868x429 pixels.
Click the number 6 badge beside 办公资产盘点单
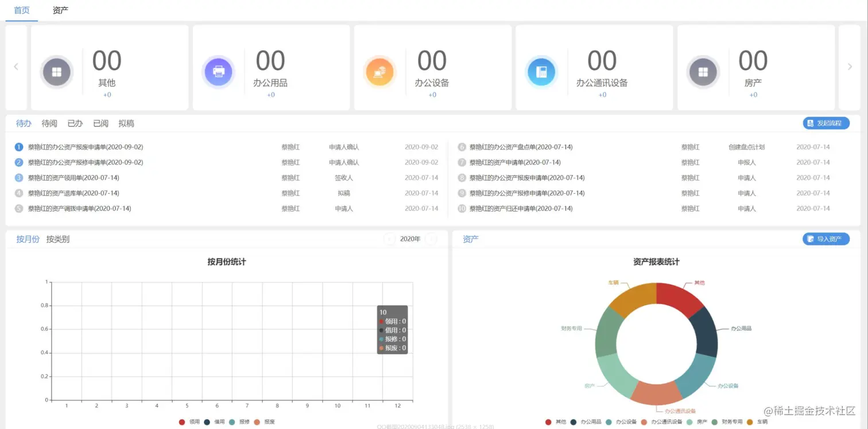coord(462,147)
